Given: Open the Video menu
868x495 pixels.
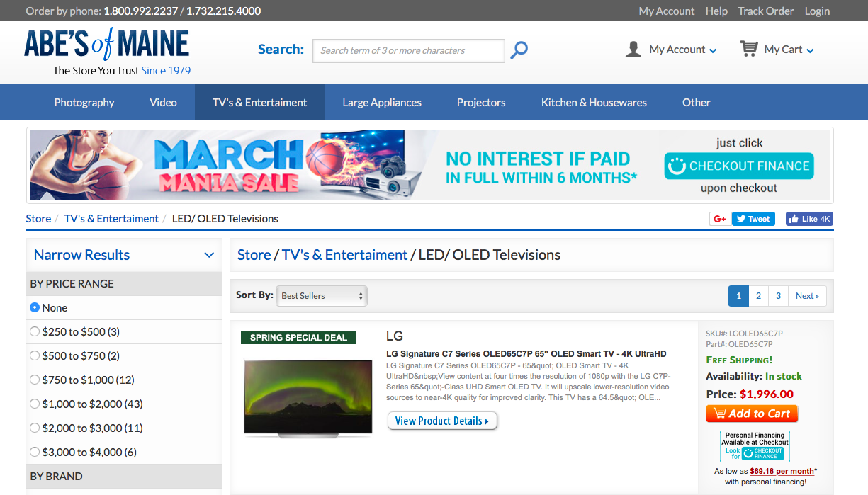Looking at the screenshot, I should [163, 103].
